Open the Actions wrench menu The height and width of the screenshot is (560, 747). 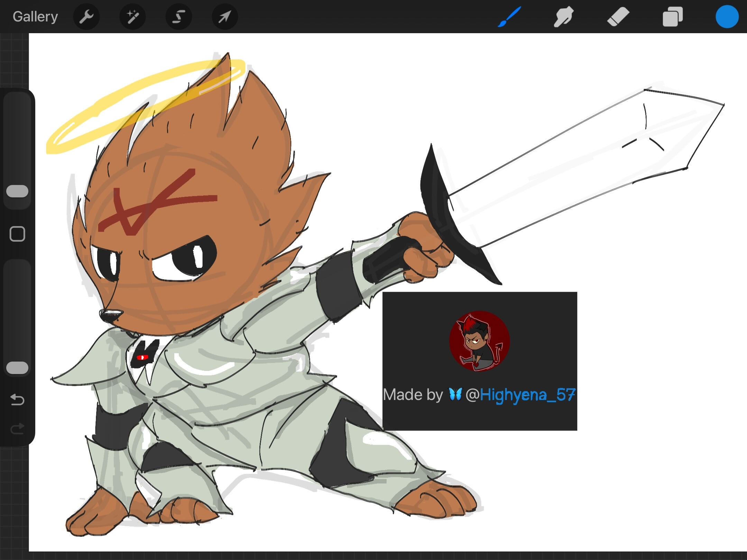86,17
